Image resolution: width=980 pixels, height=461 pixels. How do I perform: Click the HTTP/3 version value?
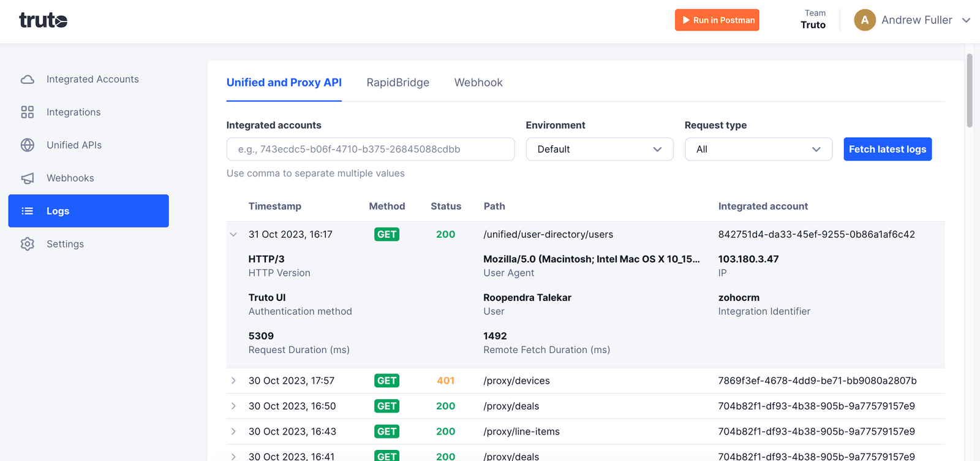coord(266,259)
